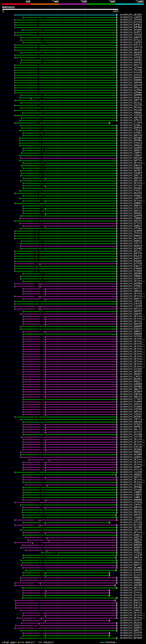The width and height of the screenshot is (146, 644).
Task: Open hit UniRef100_A7PI79
Action: (131, 47)
